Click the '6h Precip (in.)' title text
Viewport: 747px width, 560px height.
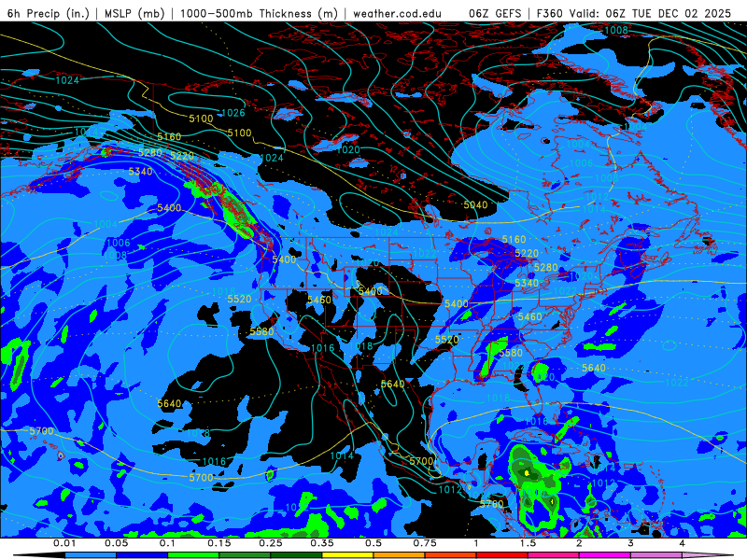[x=49, y=13]
